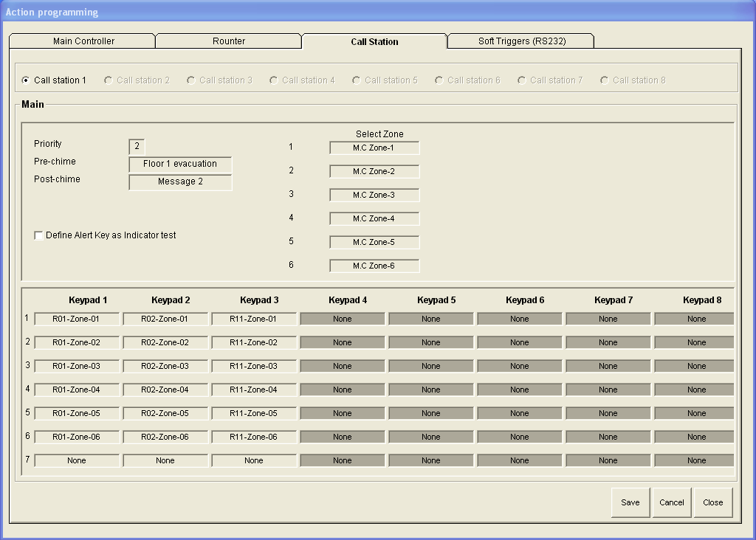The width and height of the screenshot is (756, 540).
Task: Choose the R11-Zone-03 cell
Action: coord(254,366)
